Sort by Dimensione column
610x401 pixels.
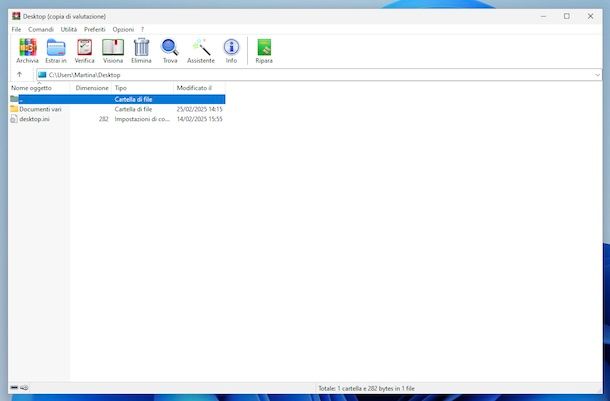click(x=91, y=88)
